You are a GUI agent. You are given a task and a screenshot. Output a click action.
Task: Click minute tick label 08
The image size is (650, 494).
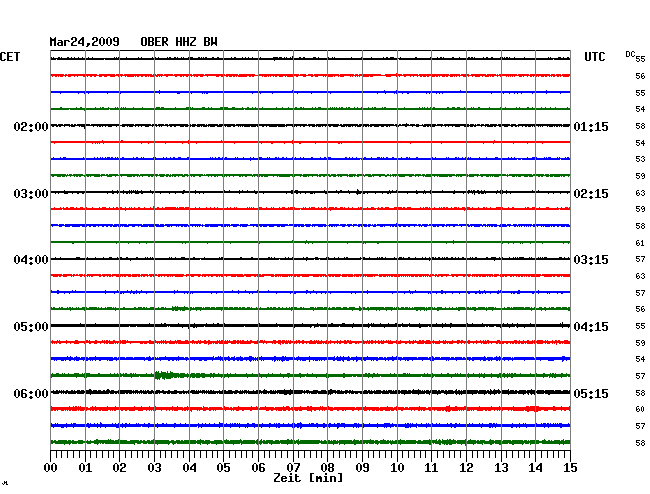click(327, 468)
